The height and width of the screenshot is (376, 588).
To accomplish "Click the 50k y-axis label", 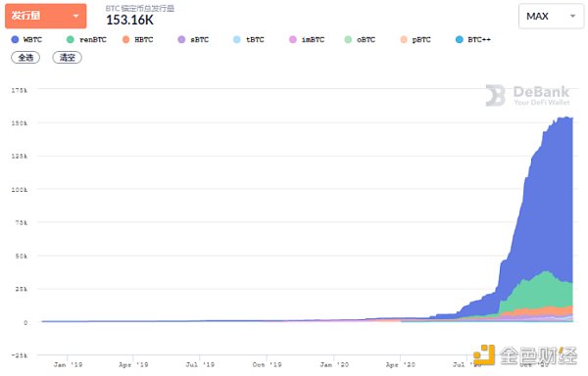I will click(x=21, y=257).
